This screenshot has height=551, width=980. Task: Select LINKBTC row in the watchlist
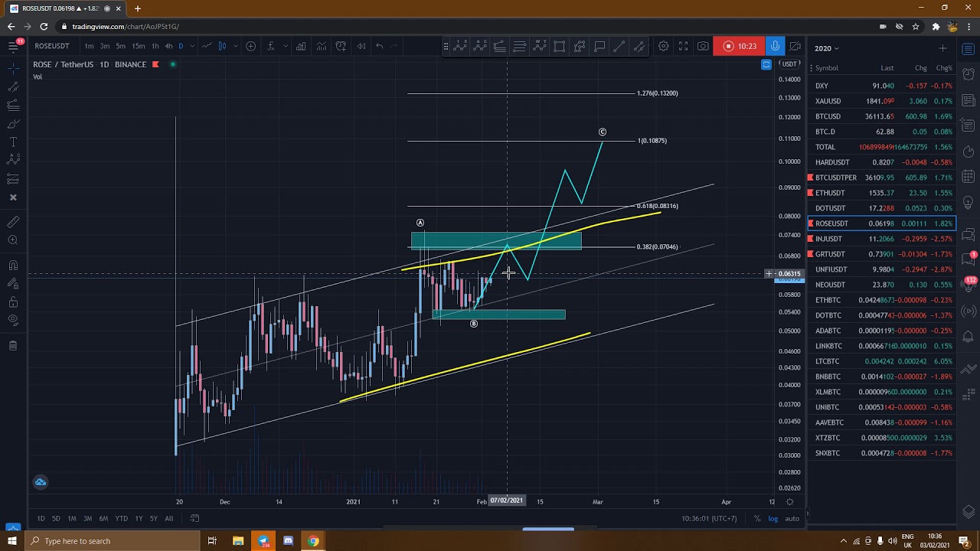(x=882, y=346)
